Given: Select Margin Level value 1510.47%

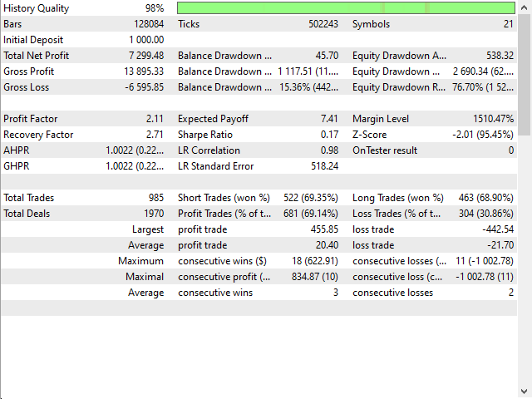Looking at the screenshot, I should pos(493,119).
